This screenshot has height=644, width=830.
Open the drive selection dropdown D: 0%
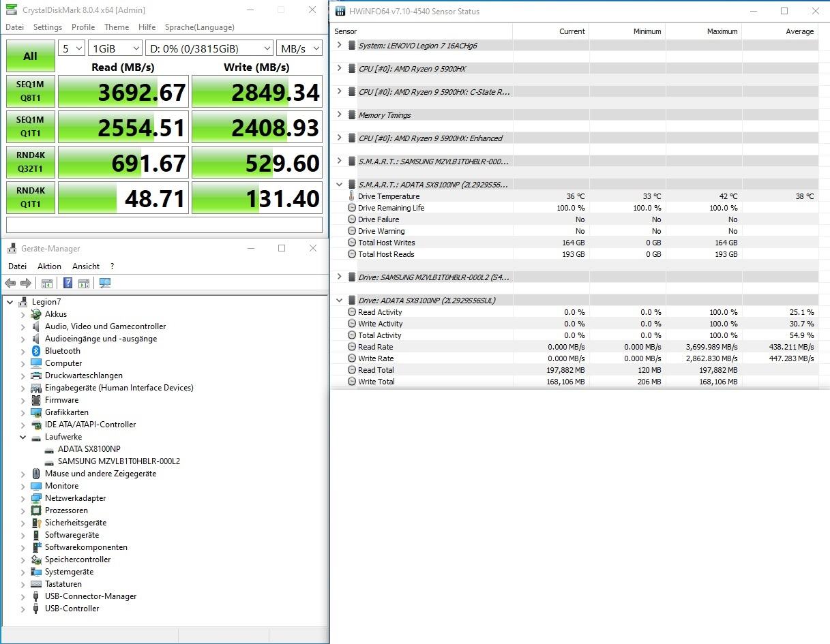[209, 48]
